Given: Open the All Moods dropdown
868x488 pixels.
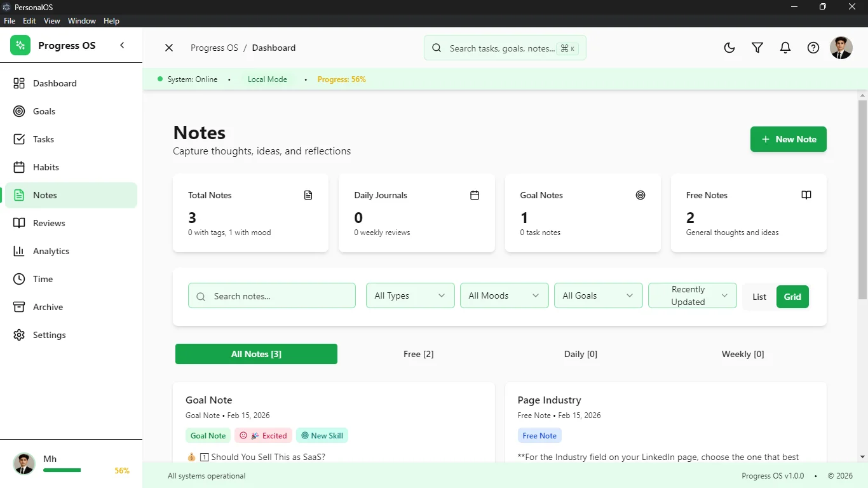Looking at the screenshot, I should [x=505, y=295].
